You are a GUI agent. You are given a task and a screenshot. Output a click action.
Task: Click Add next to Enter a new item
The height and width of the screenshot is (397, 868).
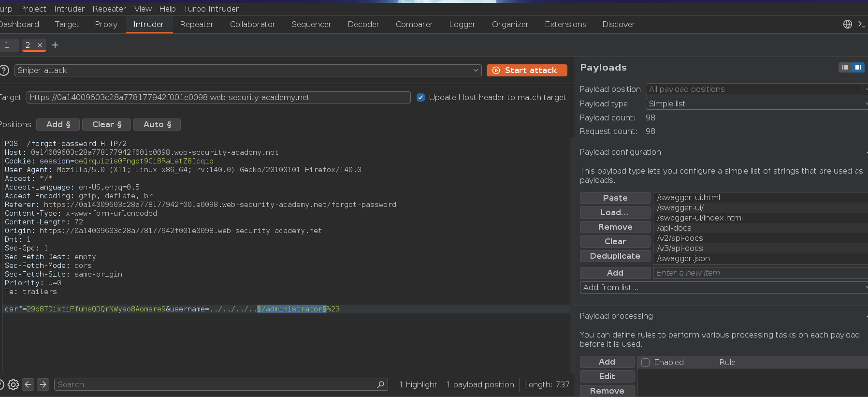coord(615,273)
